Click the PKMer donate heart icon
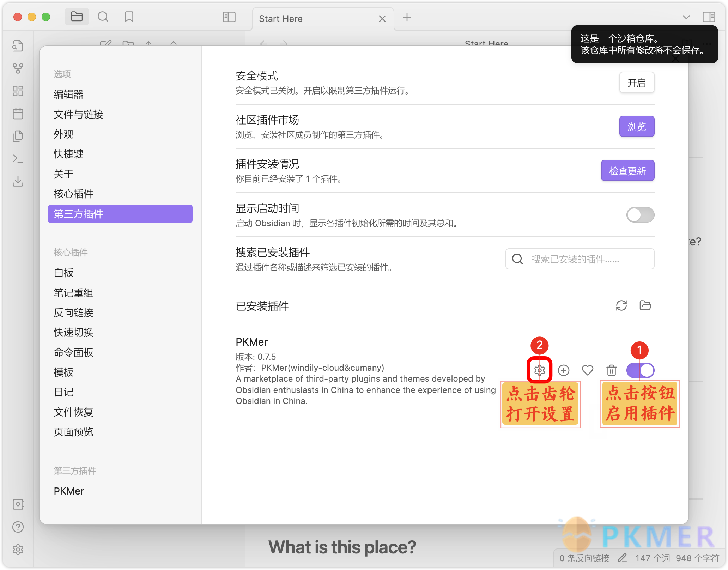This screenshot has width=728, height=570. [x=588, y=370]
